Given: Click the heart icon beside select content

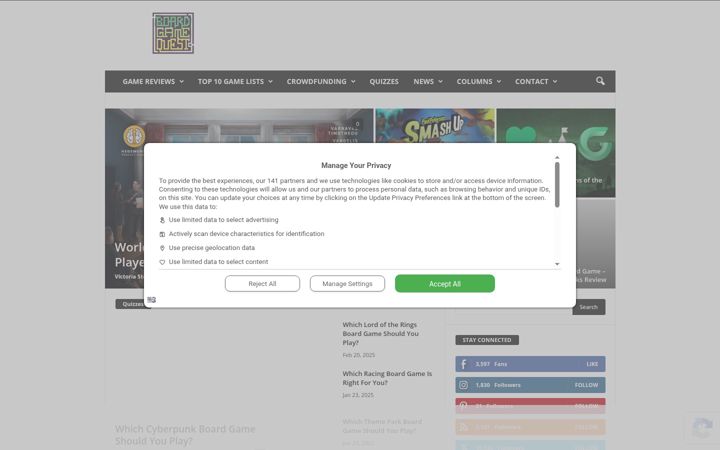Looking at the screenshot, I should [x=162, y=262].
